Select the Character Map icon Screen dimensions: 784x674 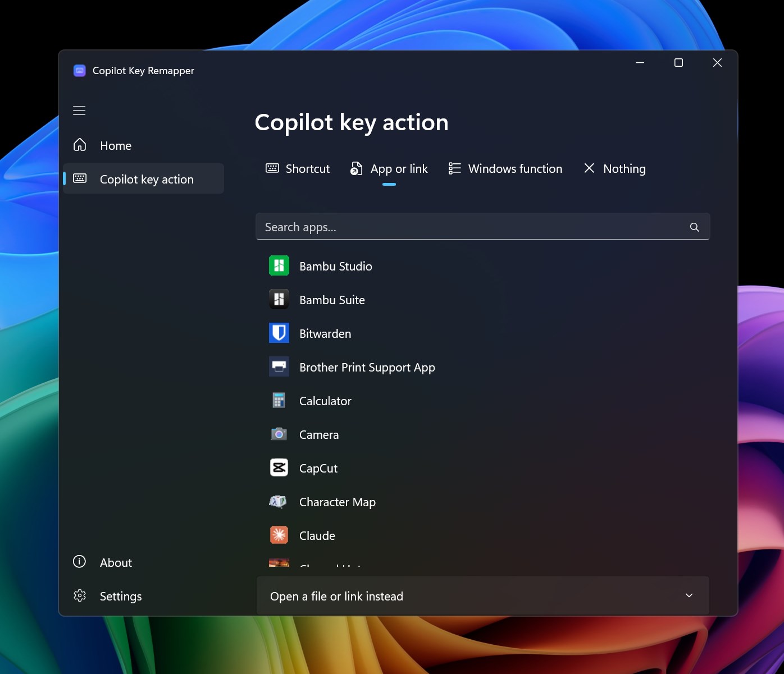pyautogui.click(x=278, y=501)
